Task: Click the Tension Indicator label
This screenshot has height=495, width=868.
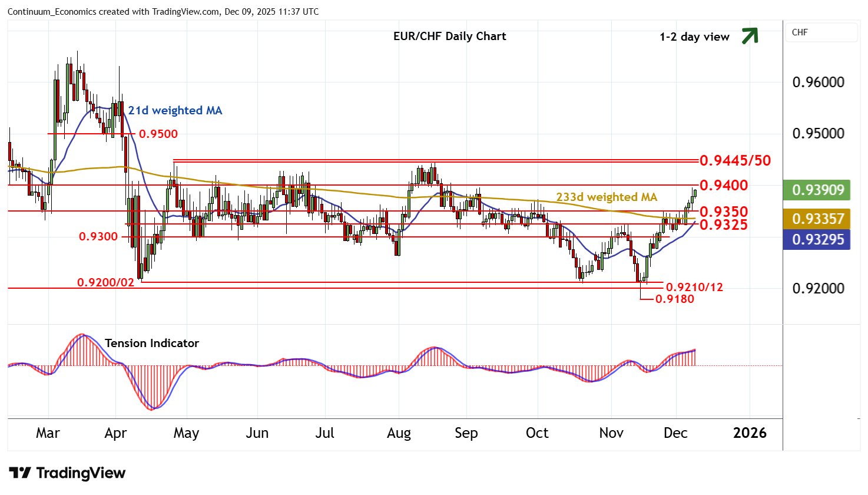Action: tap(151, 343)
